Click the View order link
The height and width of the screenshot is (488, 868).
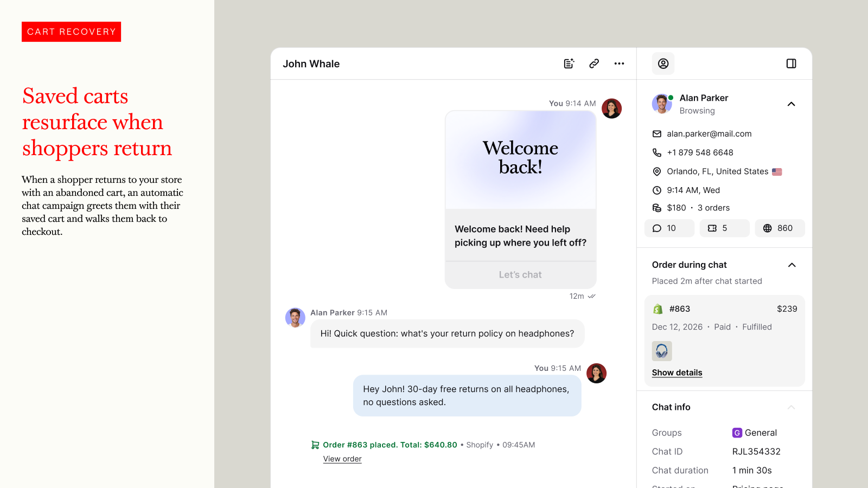(342, 459)
